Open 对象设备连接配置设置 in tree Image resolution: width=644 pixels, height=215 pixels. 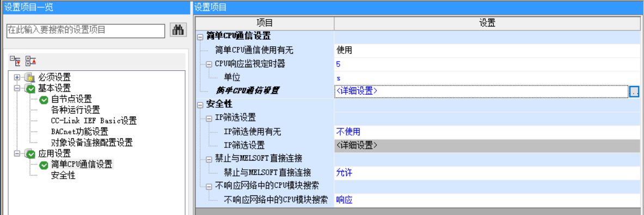[91, 143]
